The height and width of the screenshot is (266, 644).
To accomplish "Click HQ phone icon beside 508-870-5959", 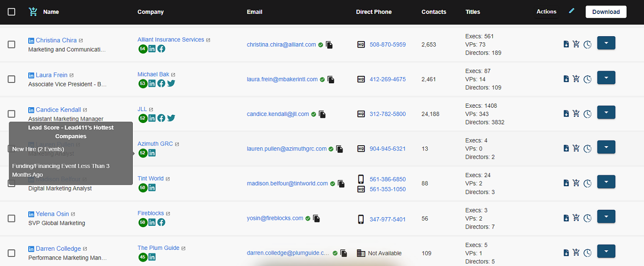I will tap(361, 44).
